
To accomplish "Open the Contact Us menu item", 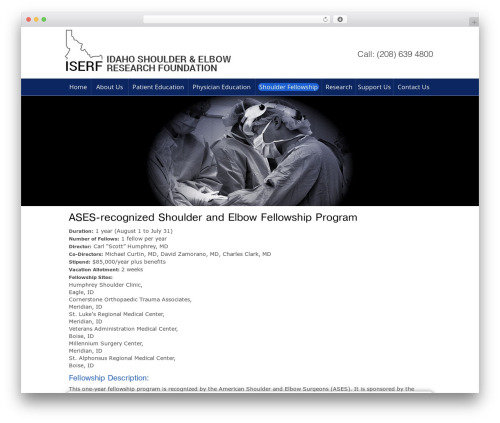I will (x=413, y=87).
